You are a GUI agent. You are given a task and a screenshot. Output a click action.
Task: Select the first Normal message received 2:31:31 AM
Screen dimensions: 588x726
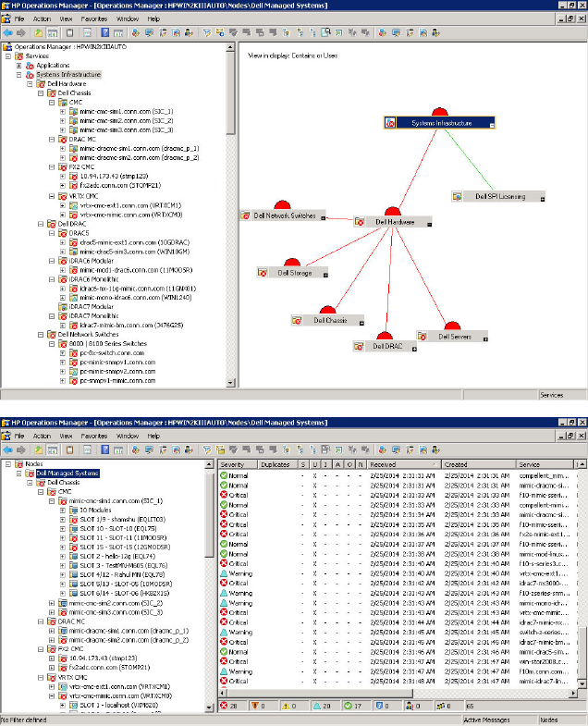(x=398, y=475)
